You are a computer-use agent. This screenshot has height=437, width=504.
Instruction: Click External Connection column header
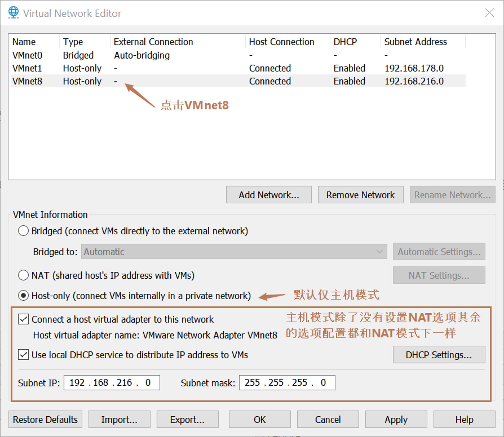178,42
